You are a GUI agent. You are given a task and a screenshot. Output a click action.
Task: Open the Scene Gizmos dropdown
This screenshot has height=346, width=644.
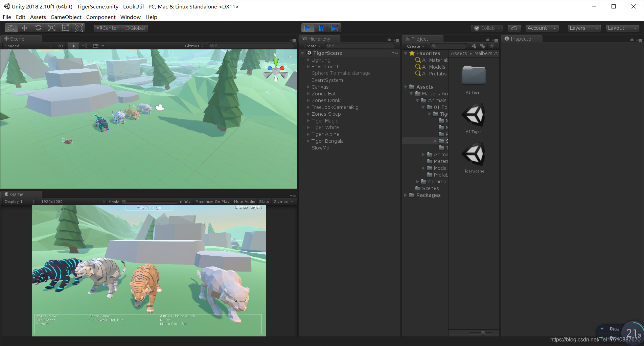194,46
